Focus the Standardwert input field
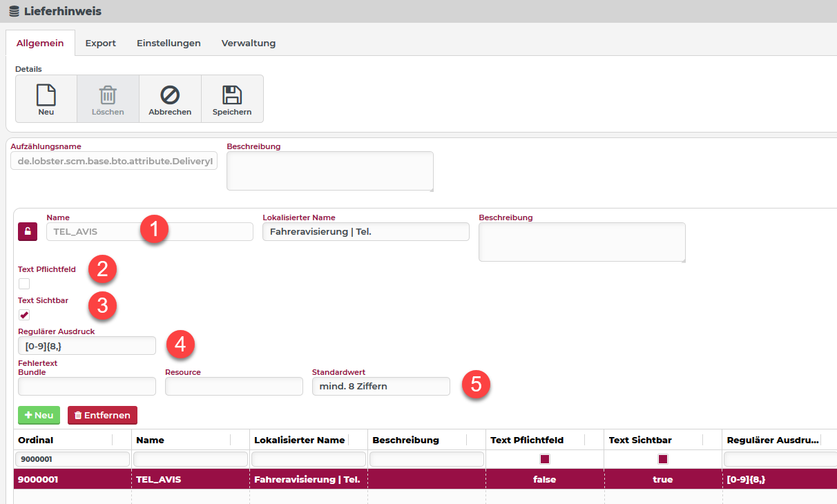Screen dimensions: 837x504 tap(381, 387)
